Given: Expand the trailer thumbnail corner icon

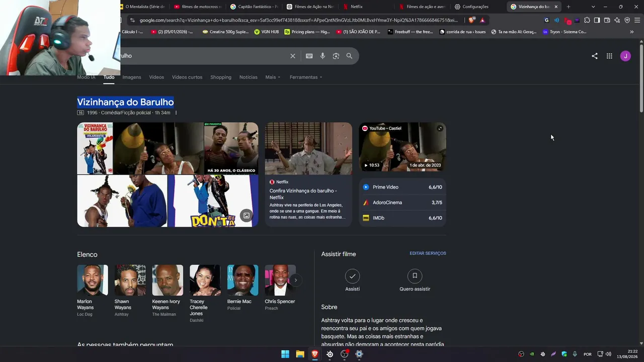Looking at the screenshot, I should click(440, 128).
